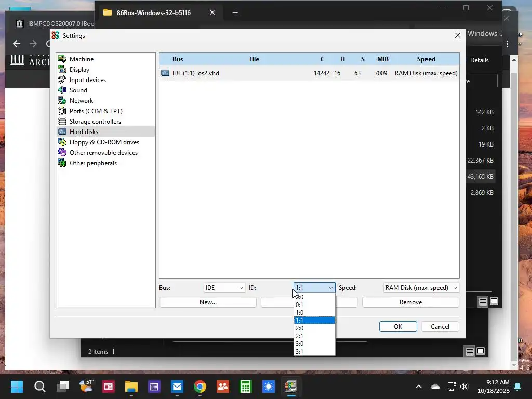The width and height of the screenshot is (532, 399).
Task: Open the network tray icon
Action: pos(451,387)
